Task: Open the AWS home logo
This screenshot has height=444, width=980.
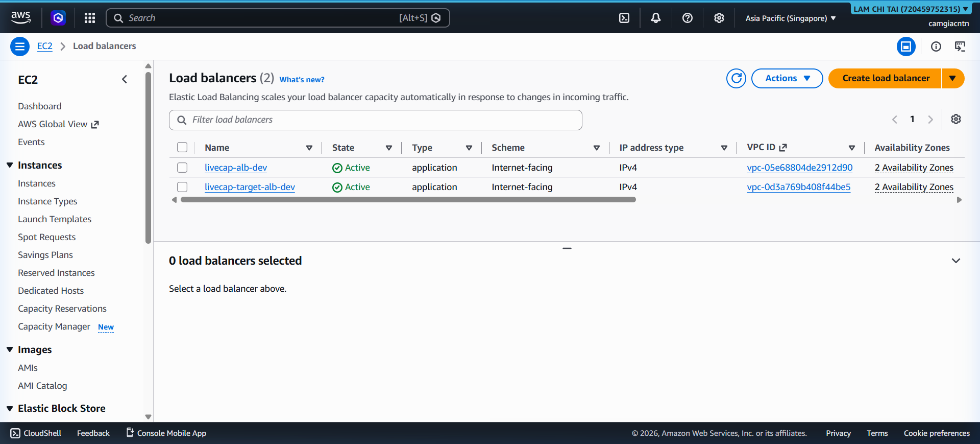Action: (21, 17)
